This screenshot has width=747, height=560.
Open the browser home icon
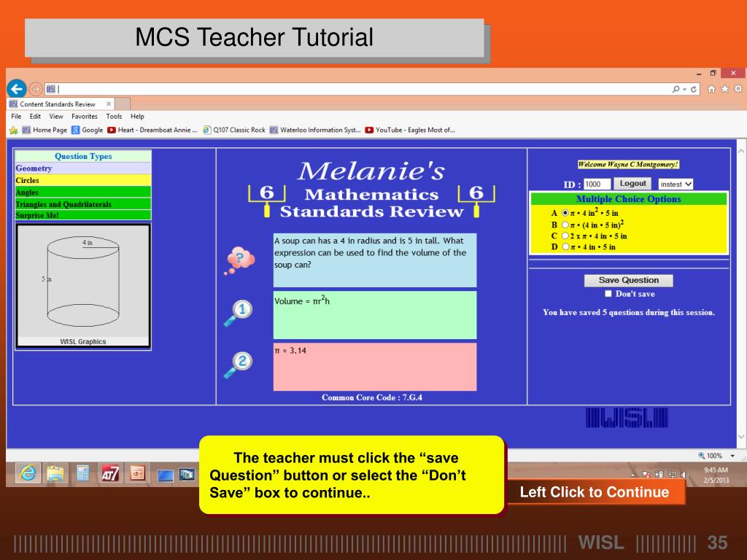(x=711, y=89)
